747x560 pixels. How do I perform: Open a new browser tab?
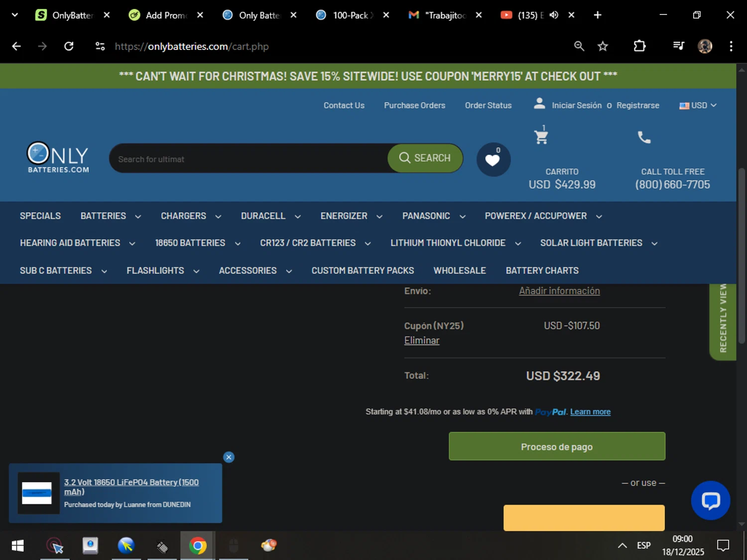[598, 15]
